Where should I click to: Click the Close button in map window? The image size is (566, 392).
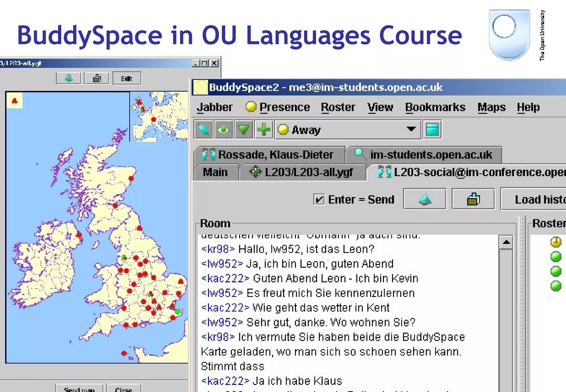point(124,388)
